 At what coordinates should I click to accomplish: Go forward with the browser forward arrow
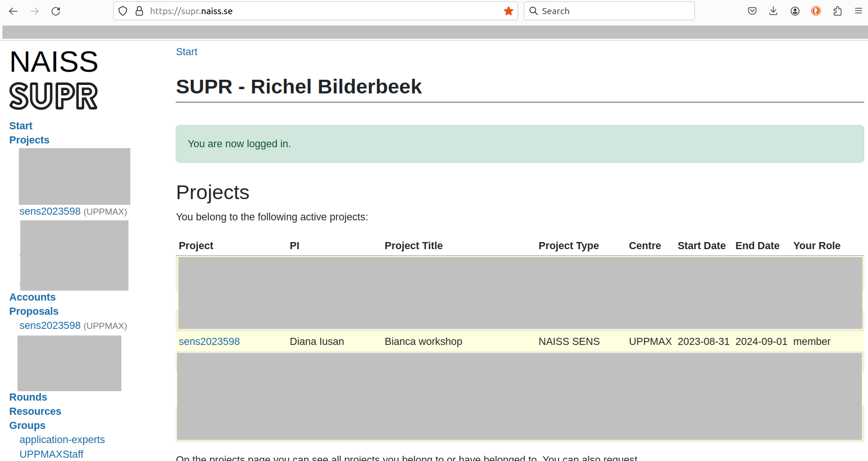(x=34, y=11)
